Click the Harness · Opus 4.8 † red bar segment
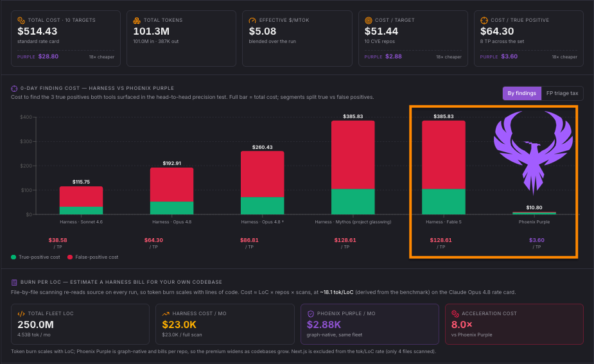The height and width of the screenshot is (364, 594). 262,174
